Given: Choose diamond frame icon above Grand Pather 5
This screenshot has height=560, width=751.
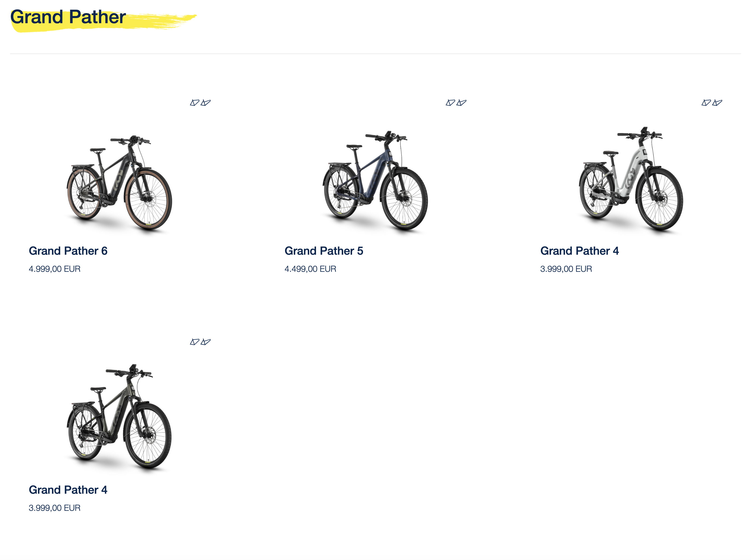Looking at the screenshot, I should [450, 103].
